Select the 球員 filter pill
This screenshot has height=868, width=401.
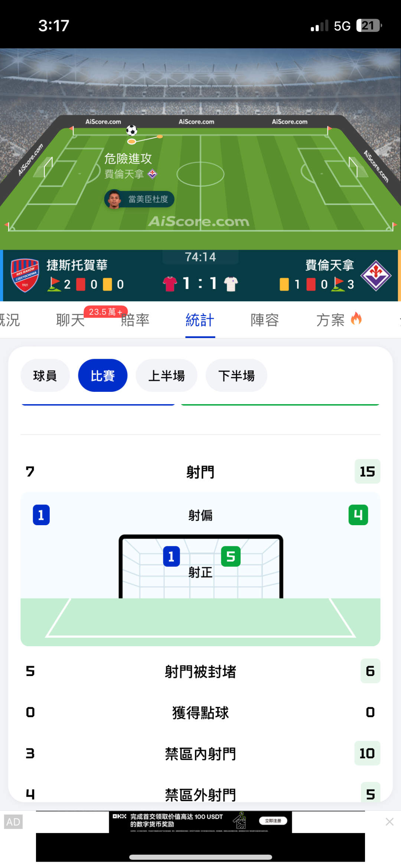[x=45, y=376]
